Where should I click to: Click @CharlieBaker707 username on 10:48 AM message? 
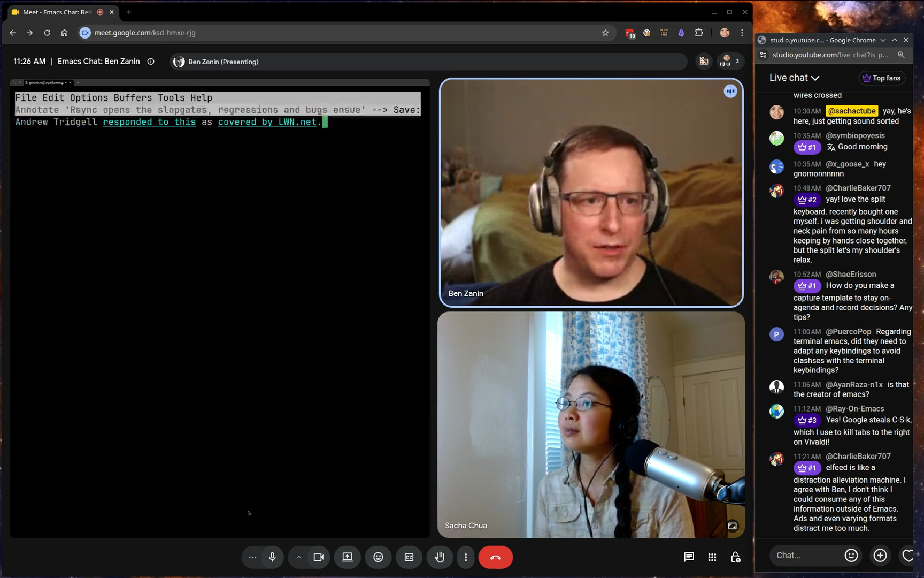858,188
